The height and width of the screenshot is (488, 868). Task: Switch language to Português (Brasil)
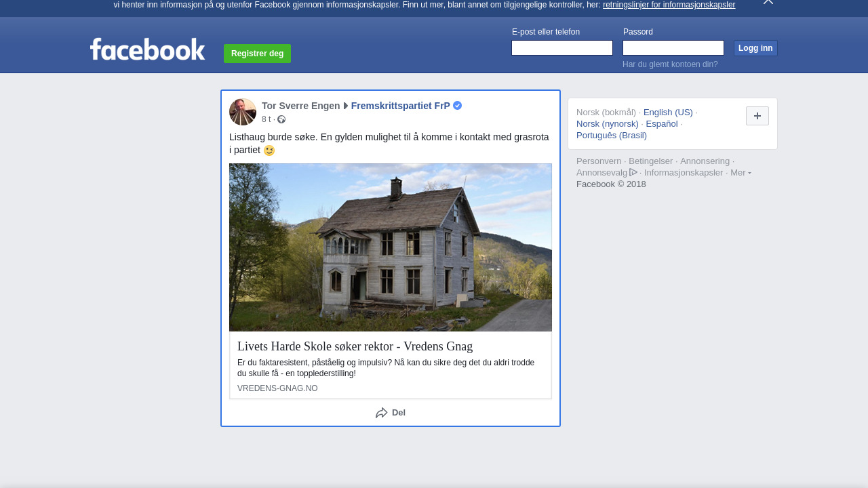(612, 136)
